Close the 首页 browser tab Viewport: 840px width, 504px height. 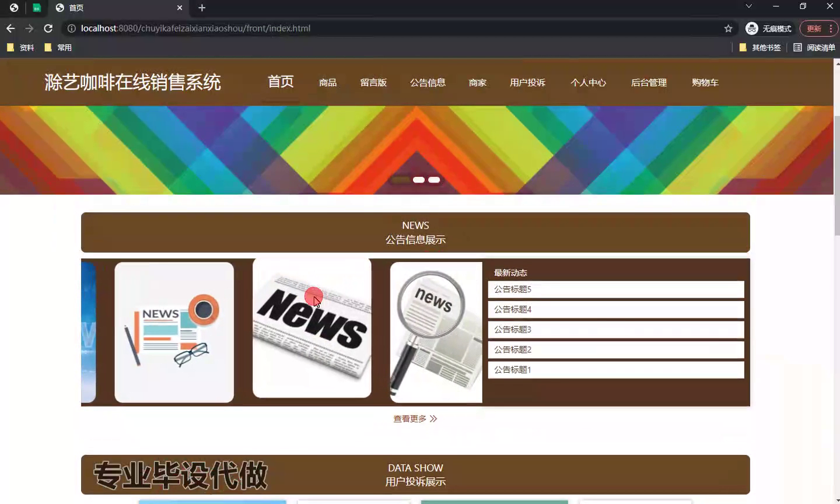tap(180, 8)
